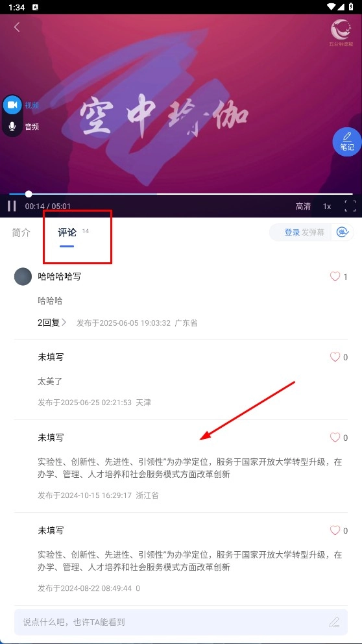Viewport: 362px width, 644px height.
Task: Like the 浙江省 comment heart icon
Action: 335,438
